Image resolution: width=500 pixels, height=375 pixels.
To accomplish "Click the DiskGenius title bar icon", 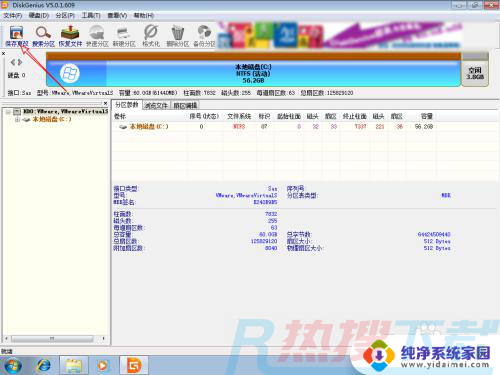I will coord(5,5).
